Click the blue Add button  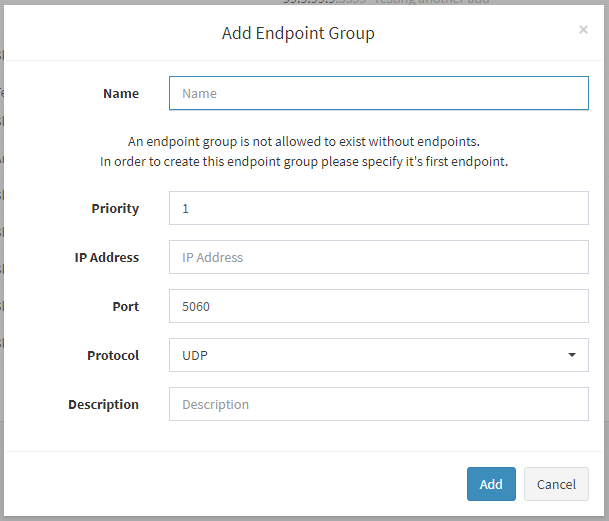point(491,484)
